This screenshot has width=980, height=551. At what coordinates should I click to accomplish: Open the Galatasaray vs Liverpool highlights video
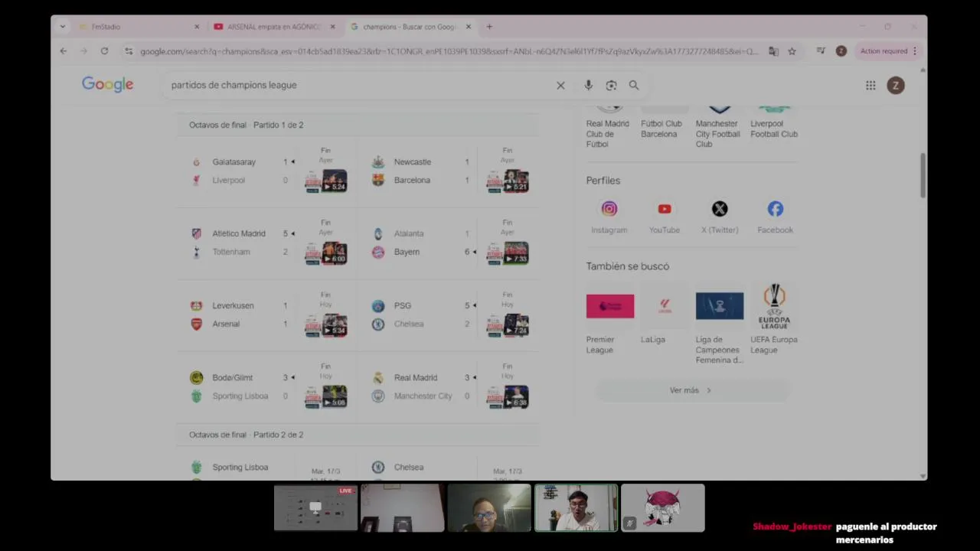point(326,181)
